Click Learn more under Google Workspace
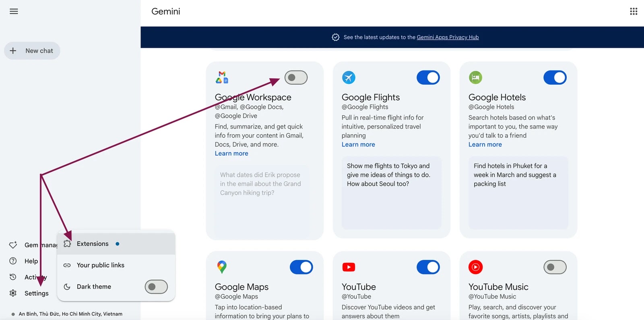 [x=231, y=153]
